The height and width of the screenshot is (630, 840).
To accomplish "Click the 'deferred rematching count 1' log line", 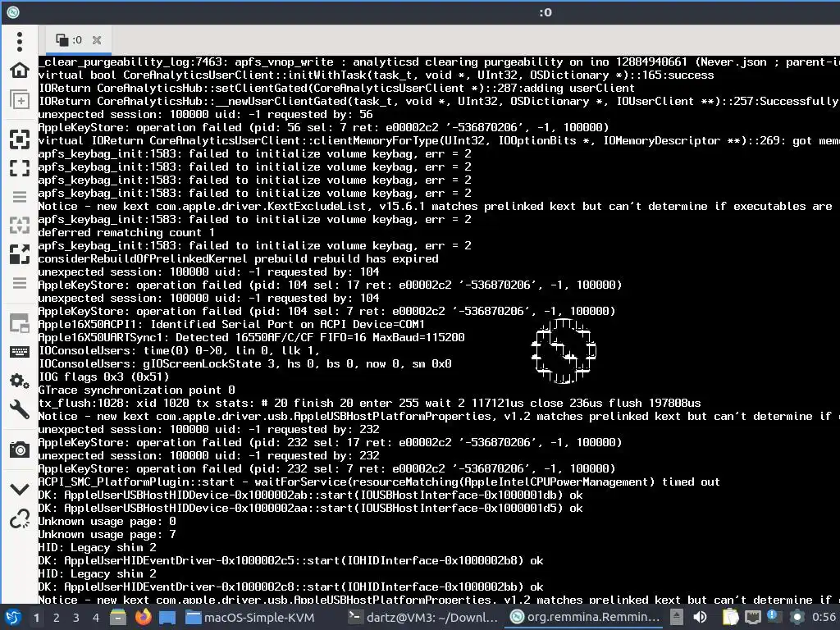I will pos(126,232).
